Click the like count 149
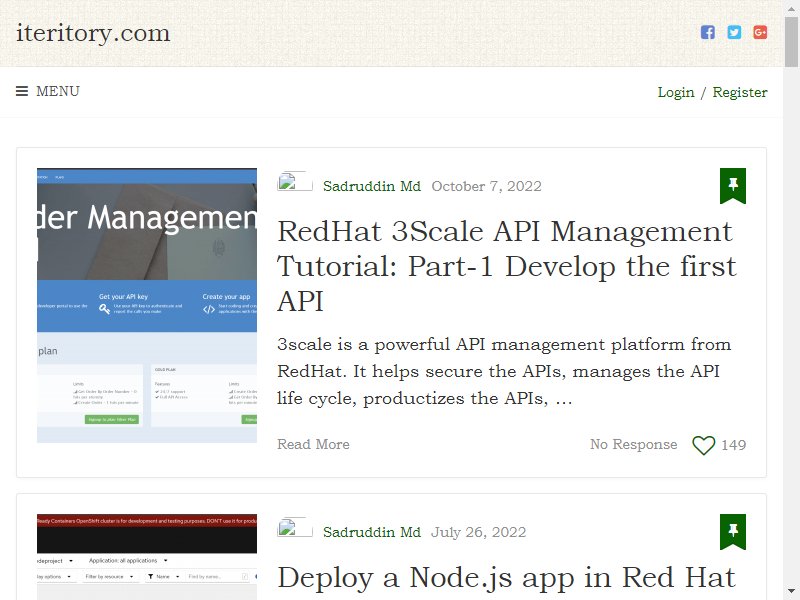 click(x=734, y=445)
